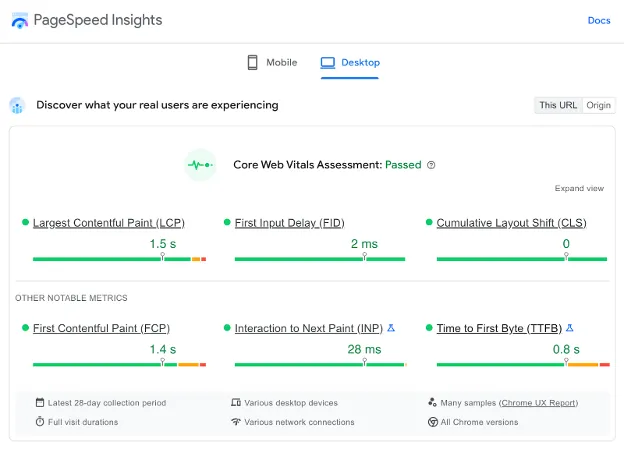The height and width of the screenshot is (449, 624).
Task: Click the CLS value 0
Action: [x=566, y=244]
